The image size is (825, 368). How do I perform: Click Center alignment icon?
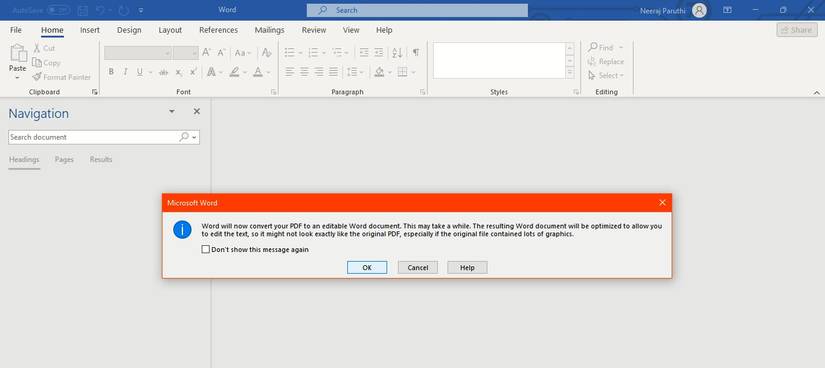304,72
